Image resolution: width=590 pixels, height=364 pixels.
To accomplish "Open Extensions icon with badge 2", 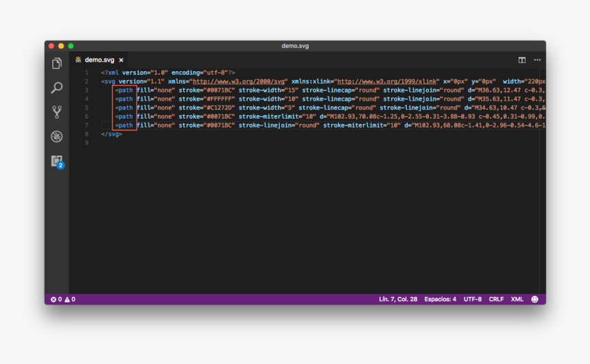I will coord(58,162).
